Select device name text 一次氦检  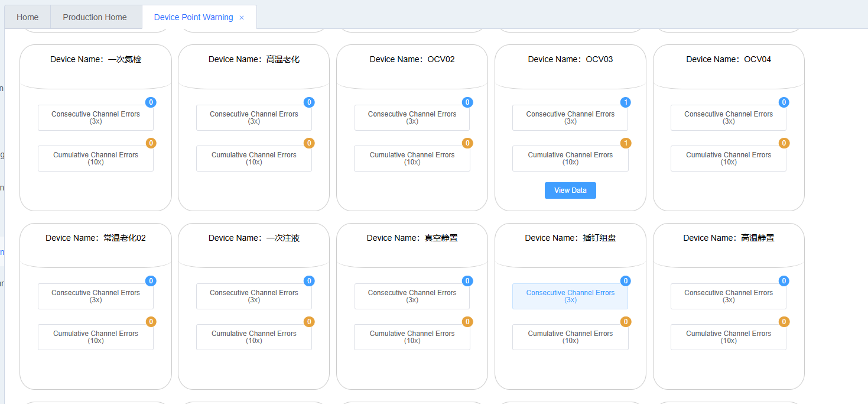[125, 59]
